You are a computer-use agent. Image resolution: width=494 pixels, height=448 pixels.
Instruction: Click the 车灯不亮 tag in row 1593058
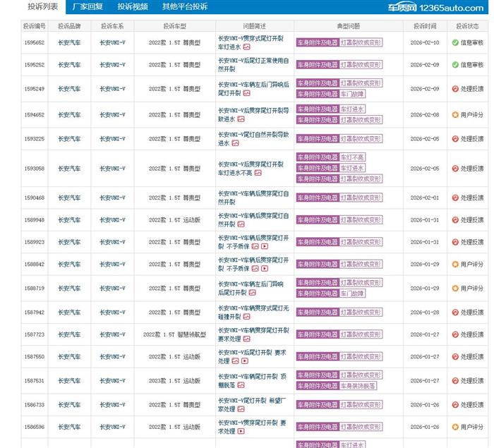point(352,157)
